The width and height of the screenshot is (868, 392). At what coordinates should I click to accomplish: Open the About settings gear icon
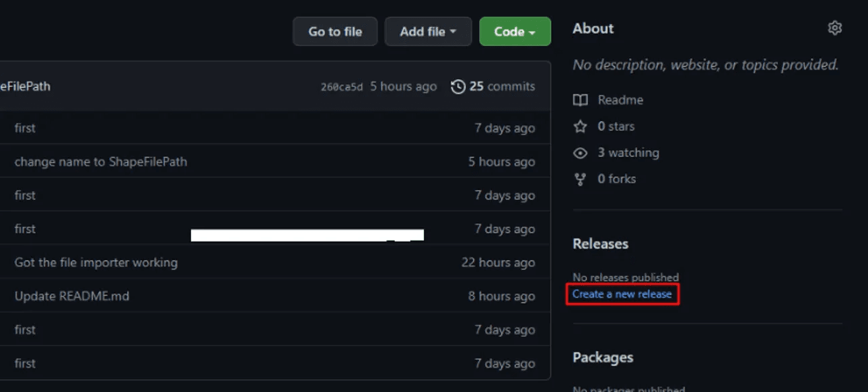pos(834,28)
